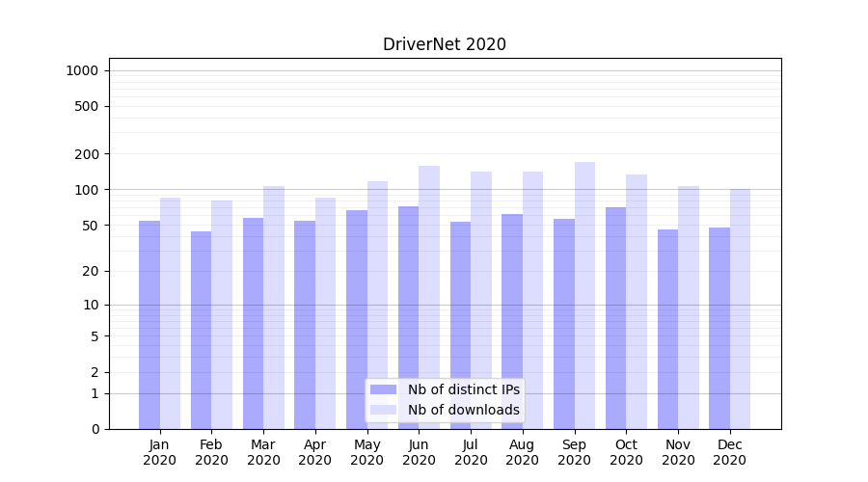Click the 'Nb of distinct IPs' legend swatch

pos(383,389)
